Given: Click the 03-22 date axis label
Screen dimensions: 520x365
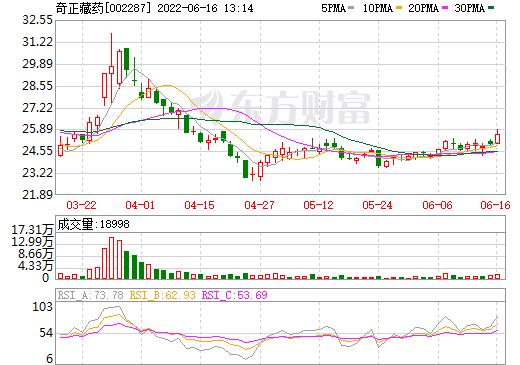Looking at the screenshot, I should [x=81, y=205].
